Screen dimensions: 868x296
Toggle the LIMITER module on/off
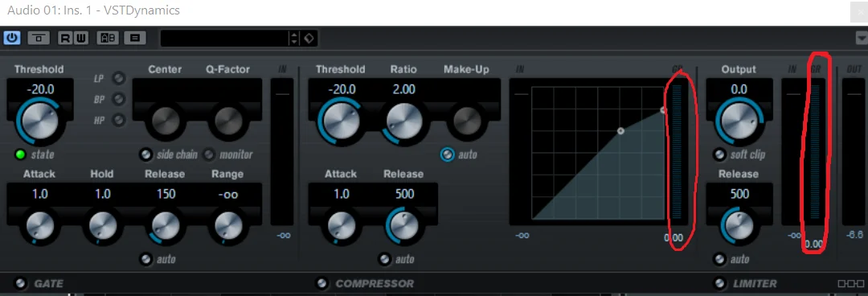tap(719, 283)
